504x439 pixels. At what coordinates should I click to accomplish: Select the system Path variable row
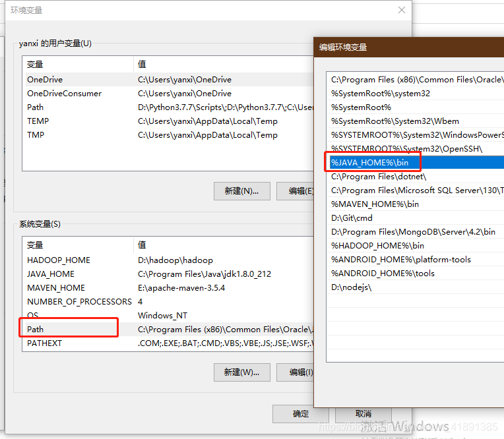(169, 329)
